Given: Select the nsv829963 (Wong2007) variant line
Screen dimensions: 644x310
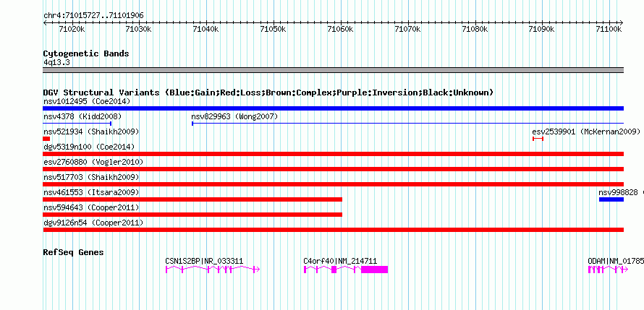Looking at the screenshot, I should 407,124.
